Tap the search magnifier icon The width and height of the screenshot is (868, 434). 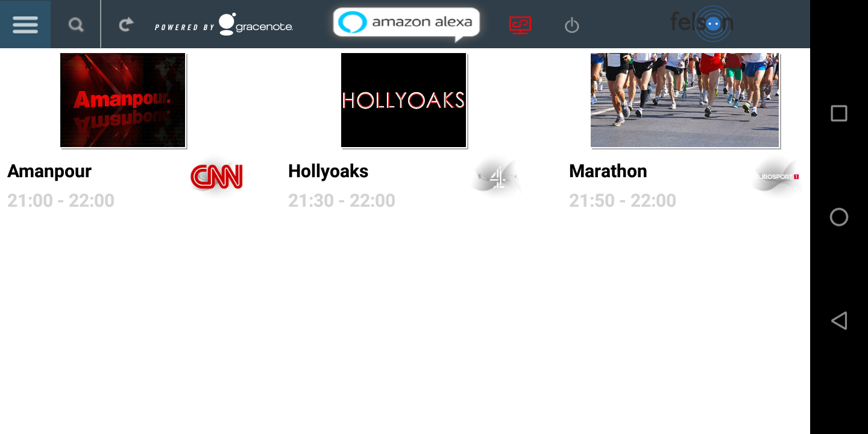pos(75,25)
